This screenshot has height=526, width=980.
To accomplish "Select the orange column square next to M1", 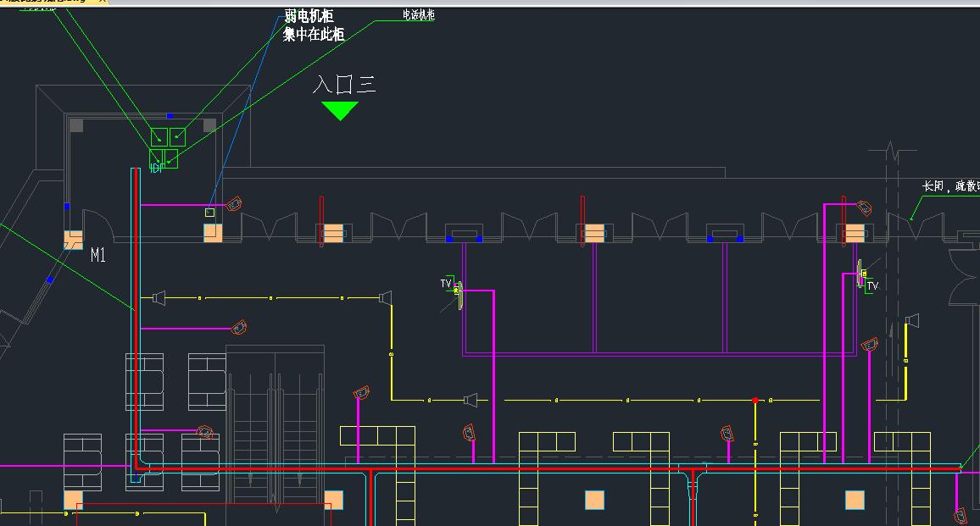I will 73,240.
